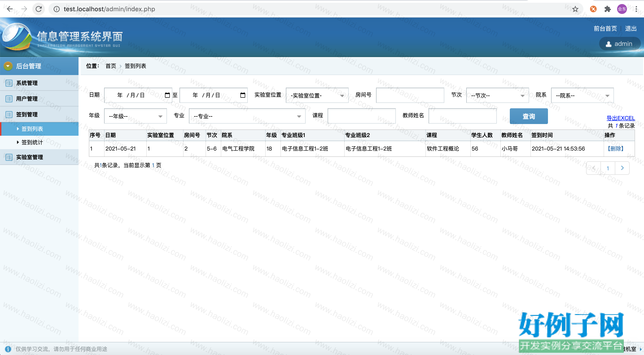Go to previous page arrow
The height and width of the screenshot is (355, 644).
(x=594, y=168)
